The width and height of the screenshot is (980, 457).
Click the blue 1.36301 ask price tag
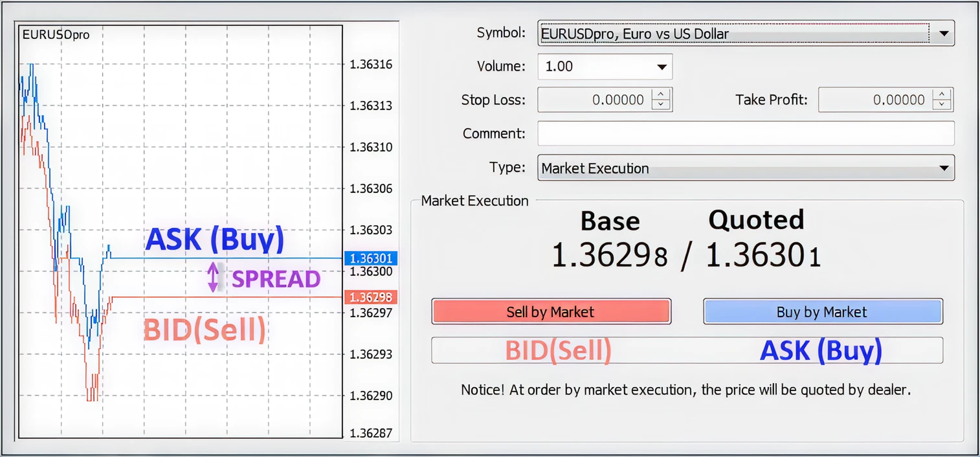(x=370, y=258)
